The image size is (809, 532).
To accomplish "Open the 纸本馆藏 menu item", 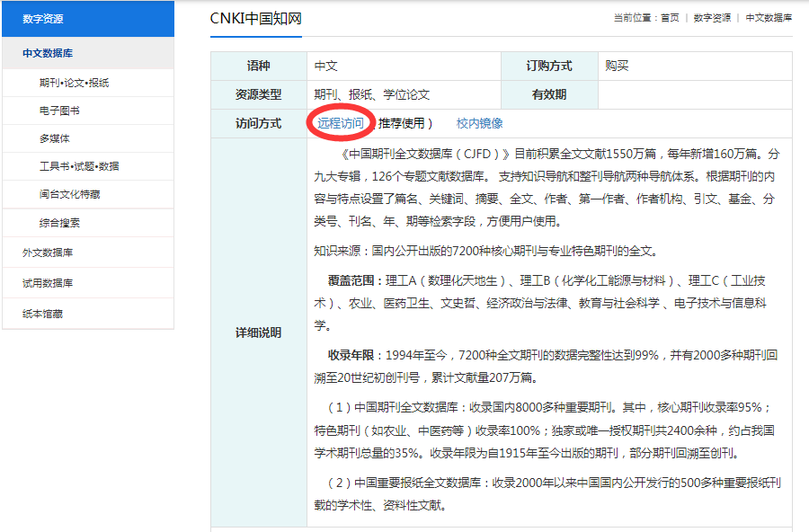I will pos(42,314).
